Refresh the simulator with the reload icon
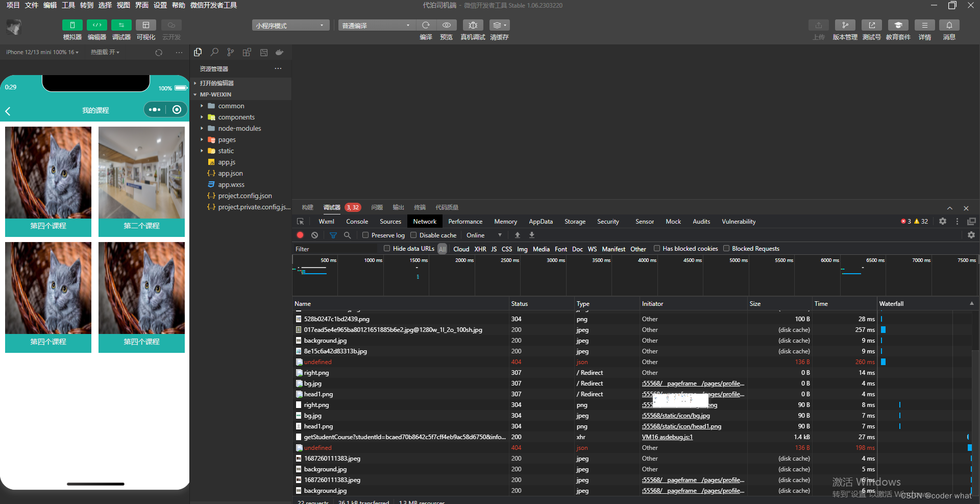Image resolution: width=980 pixels, height=504 pixels. click(x=159, y=53)
